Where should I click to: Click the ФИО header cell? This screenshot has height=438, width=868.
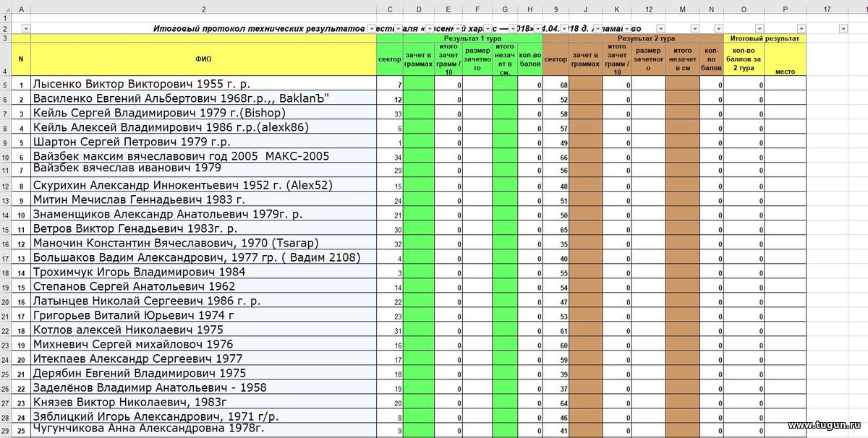click(x=204, y=59)
